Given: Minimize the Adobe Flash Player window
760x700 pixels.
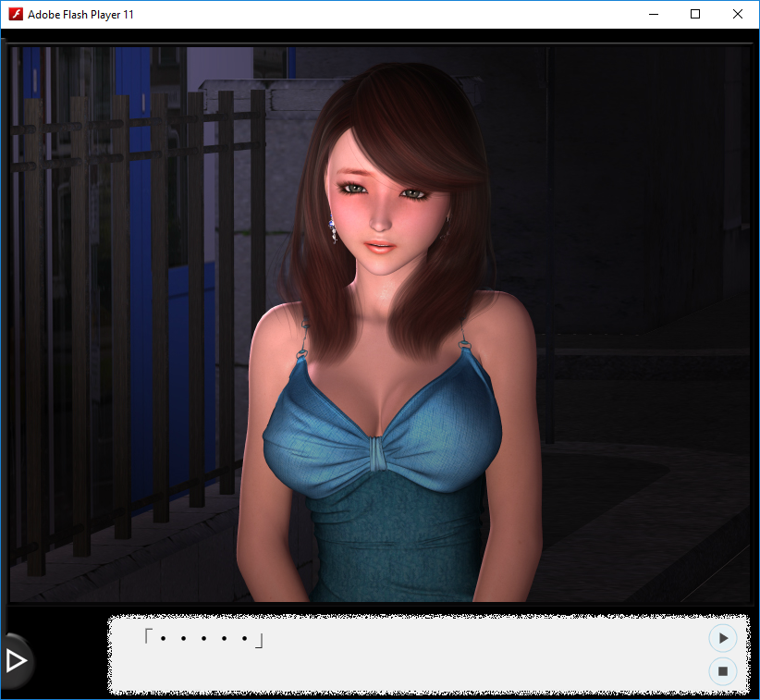Looking at the screenshot, I should click(654, 14).
